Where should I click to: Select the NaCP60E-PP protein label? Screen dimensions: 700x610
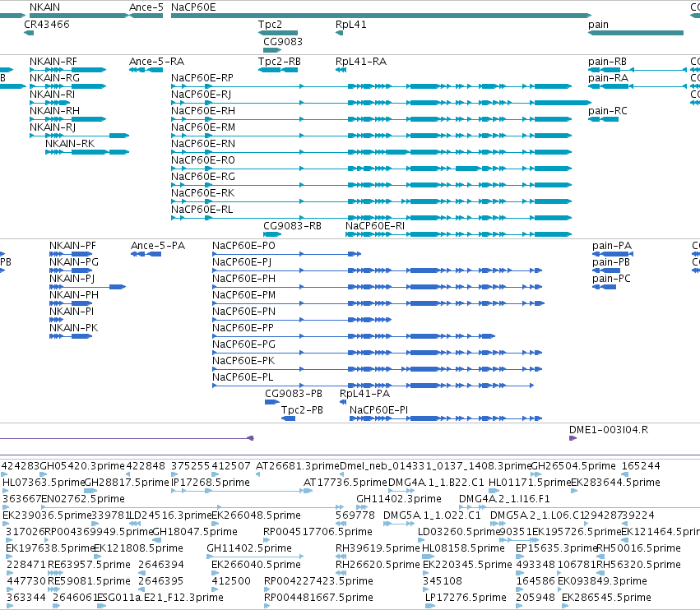[243, 327]
